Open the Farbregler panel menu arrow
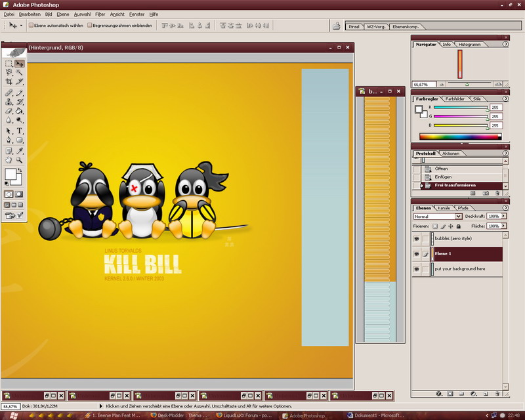Viewport: 525px width, 420px height. tap(505, 99)
